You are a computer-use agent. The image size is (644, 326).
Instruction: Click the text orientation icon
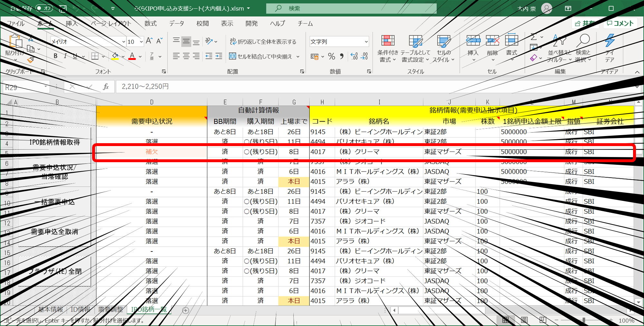click(x=209, y=41)
